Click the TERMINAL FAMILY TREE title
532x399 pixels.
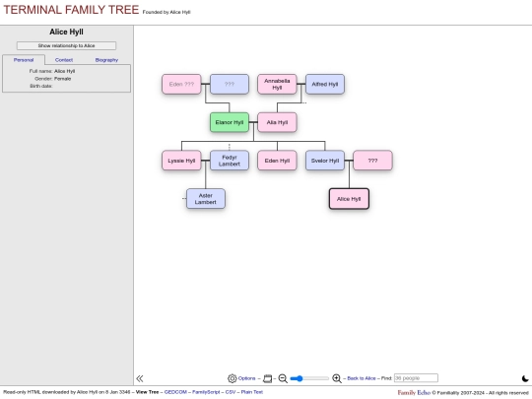71,10
